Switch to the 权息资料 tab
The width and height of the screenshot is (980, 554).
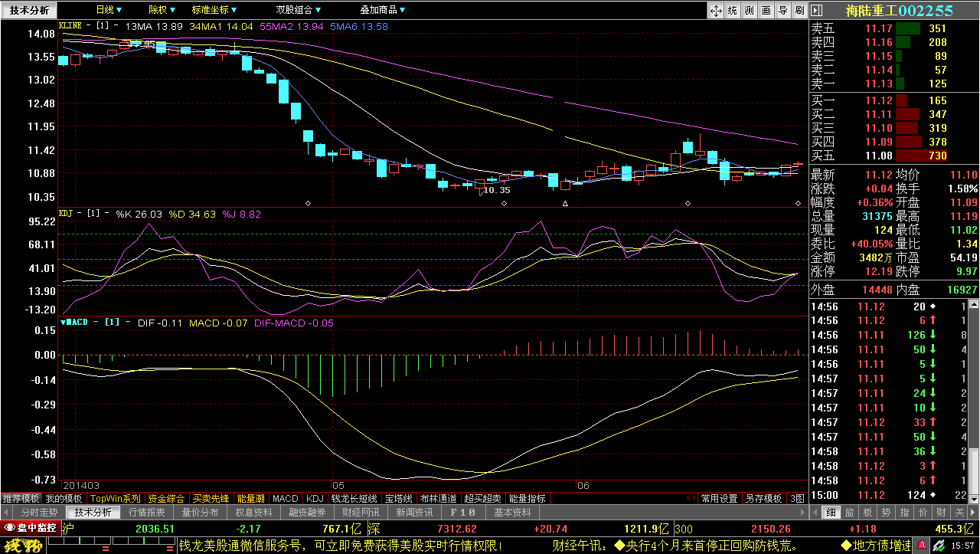[x=253, y=512]
